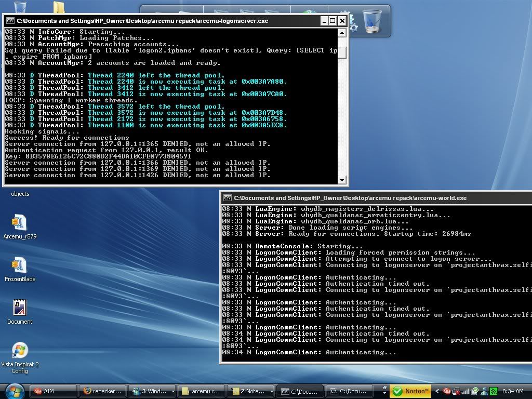Click 'Server: Done loading script engines...' line
532x399 pixels.
(x=317, y=228)
